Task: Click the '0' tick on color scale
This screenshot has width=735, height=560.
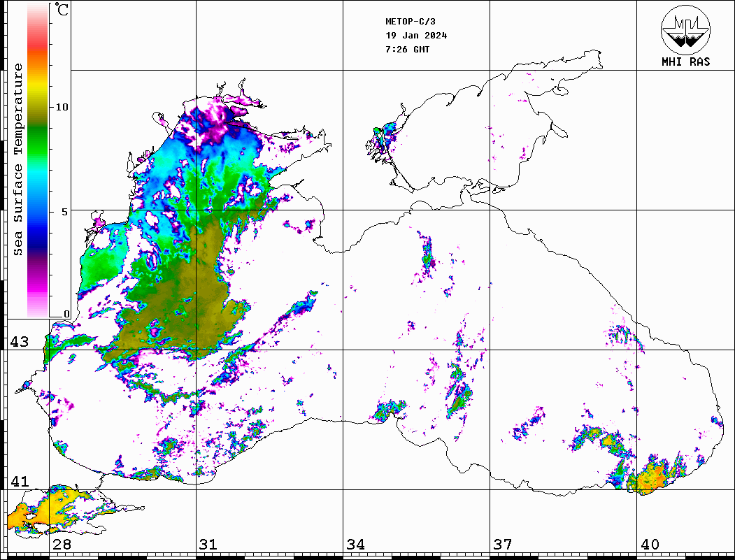Action: tap(66, 314)
